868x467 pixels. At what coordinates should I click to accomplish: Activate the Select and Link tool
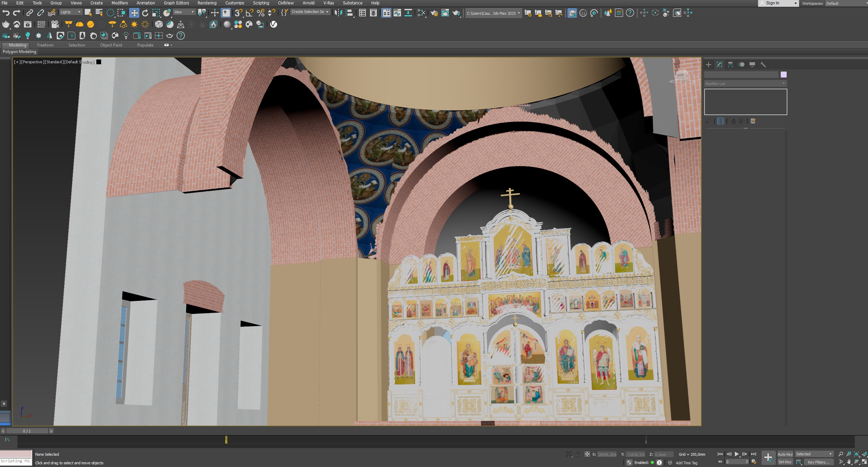pyautogui.click(x=30, y=13)
